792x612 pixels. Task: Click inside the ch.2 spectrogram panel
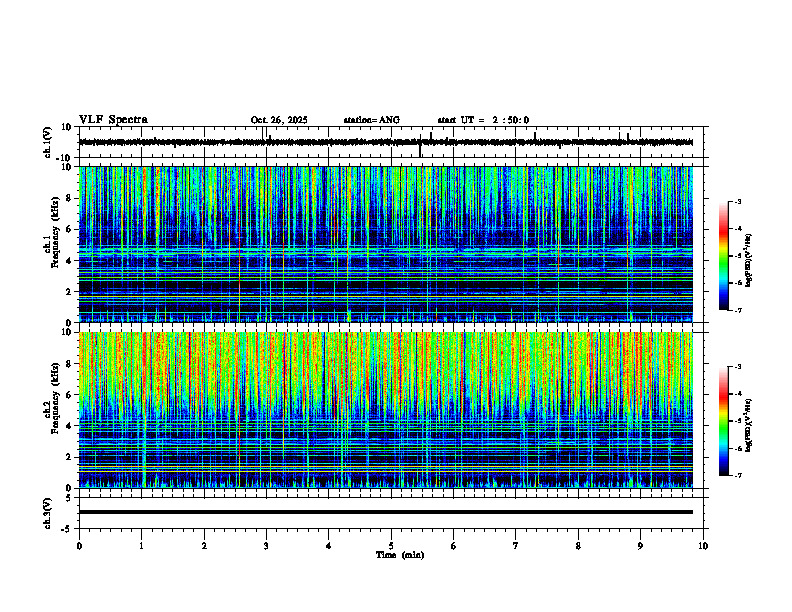(385, 410)
